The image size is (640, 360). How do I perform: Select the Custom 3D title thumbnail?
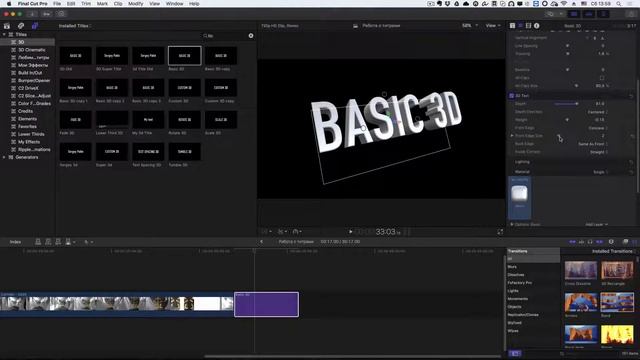pos(184,88)
